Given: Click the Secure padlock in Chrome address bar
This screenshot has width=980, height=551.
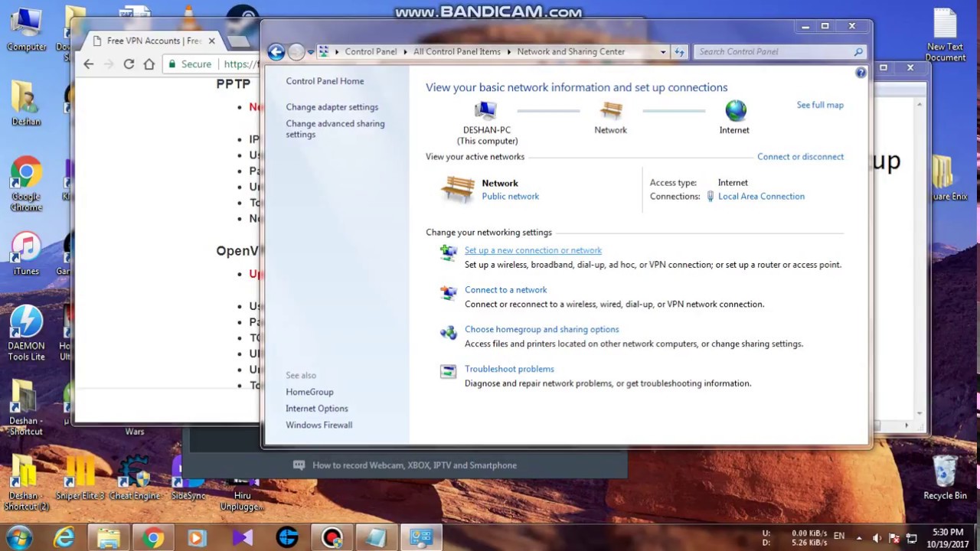Looking at the screenshot, I should 173,64.
